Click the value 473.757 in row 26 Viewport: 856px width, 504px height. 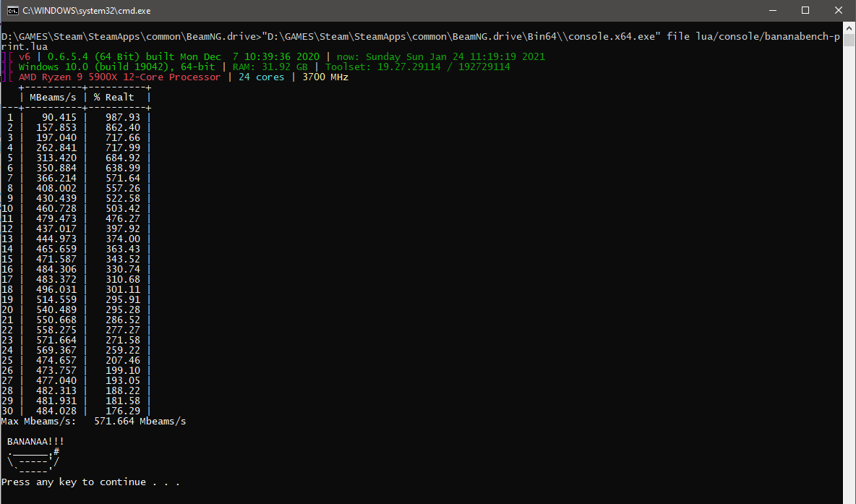tap(56, 370)
